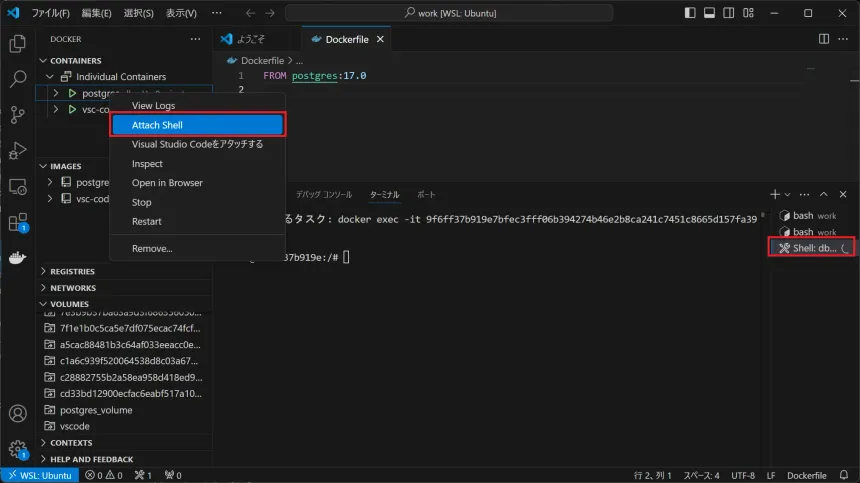Open the Extensions view
The image size is (860, 483).
tap(17, 222)
